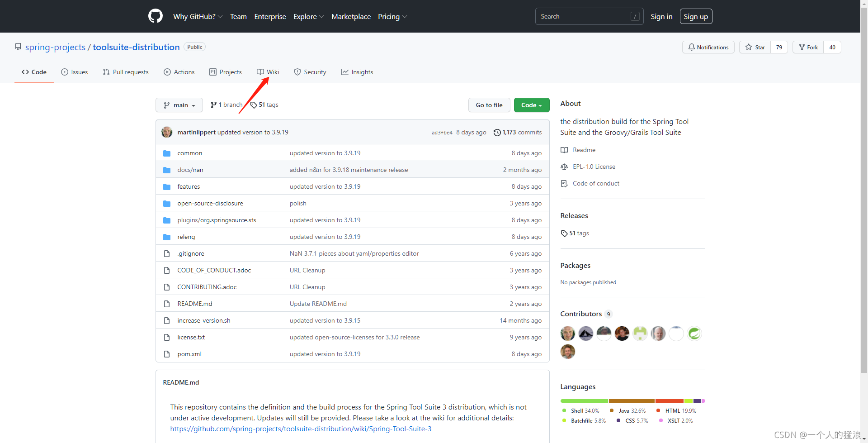This screenshot has height=443, width=868.
Task: Click the first contributor avatar
Action: (x=568, y=333)
